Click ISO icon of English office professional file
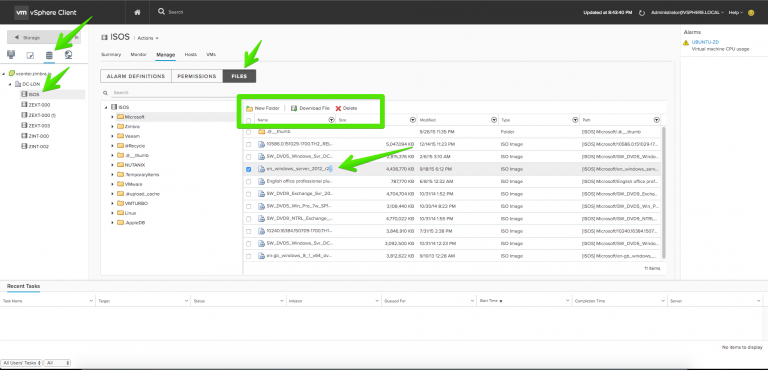 pyautogui.click(x=262, y=181)
